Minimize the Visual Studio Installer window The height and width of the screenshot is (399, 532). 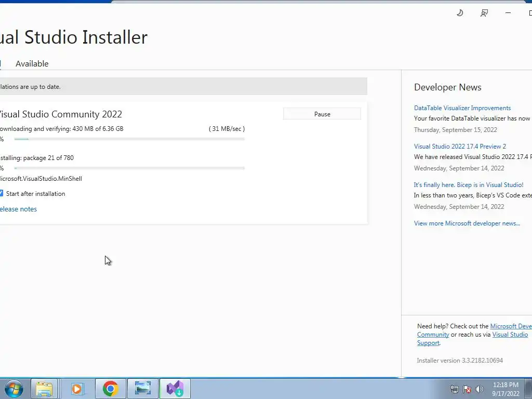click(508, 13)
